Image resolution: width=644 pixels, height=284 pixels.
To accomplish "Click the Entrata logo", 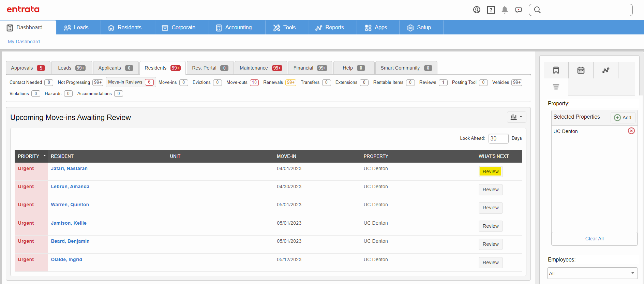I will coord(23,9).
